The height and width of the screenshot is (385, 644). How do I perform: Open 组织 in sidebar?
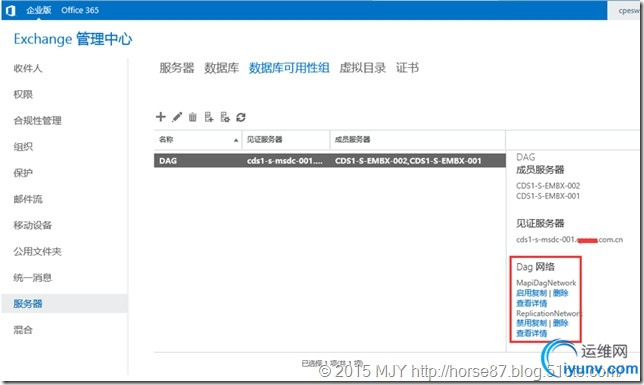click(23, 147)
